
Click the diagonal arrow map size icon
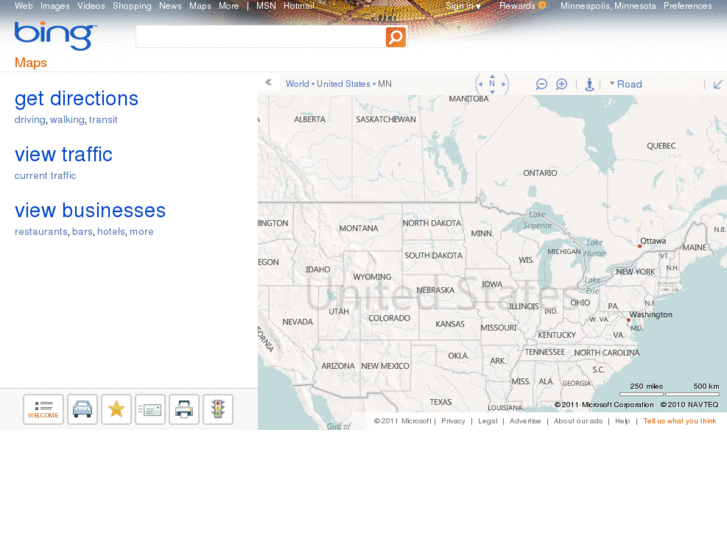(718, 84)
